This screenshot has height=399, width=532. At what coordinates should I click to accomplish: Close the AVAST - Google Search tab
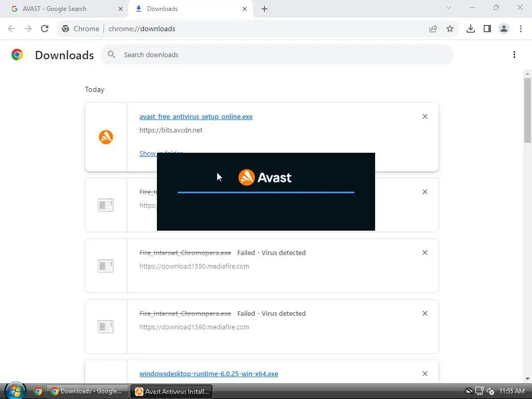(121, 9)
